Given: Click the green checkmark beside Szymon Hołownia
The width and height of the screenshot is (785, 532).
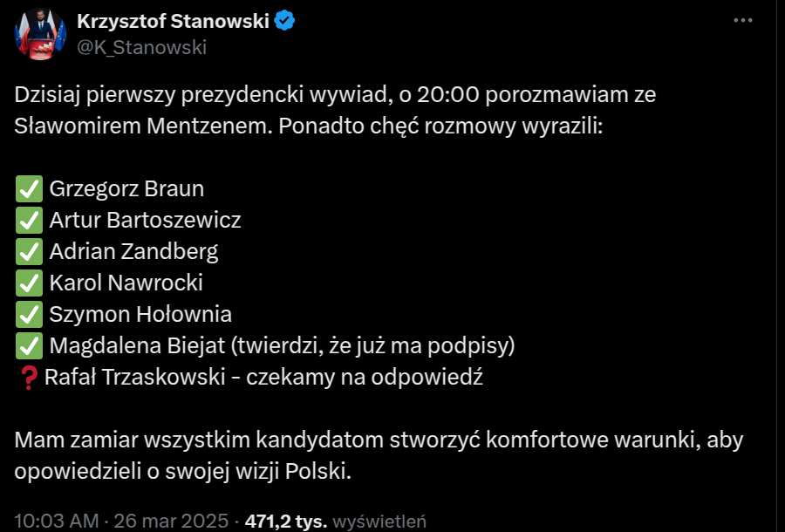Looking at the screenshot, I should point(29,314).
